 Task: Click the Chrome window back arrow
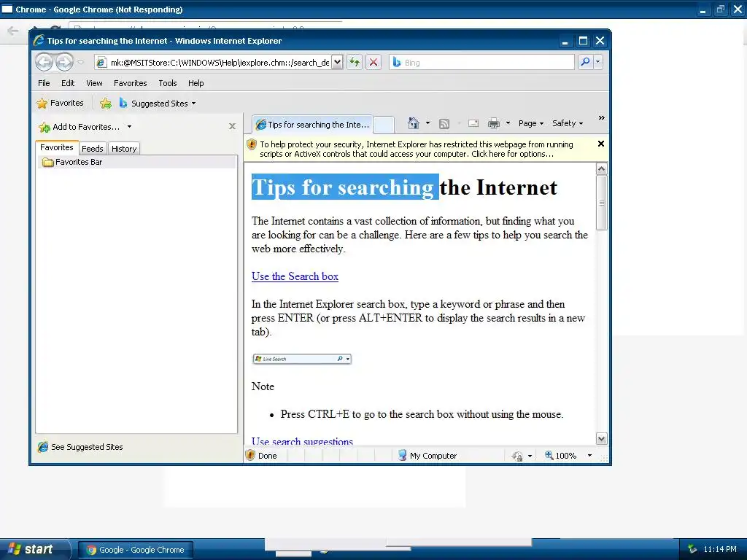pos(13,31)
